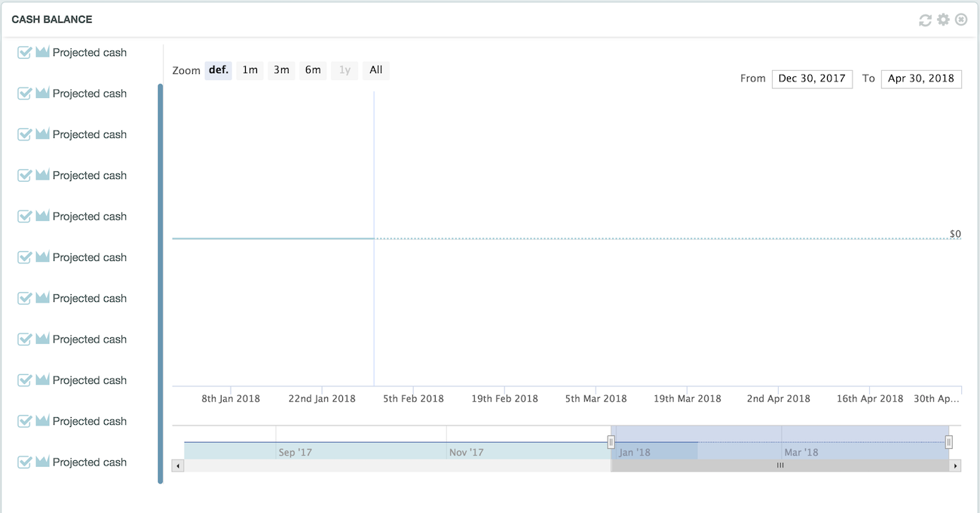Click the topmost Projected cash chart icon
980x513 pixels.
42,52
